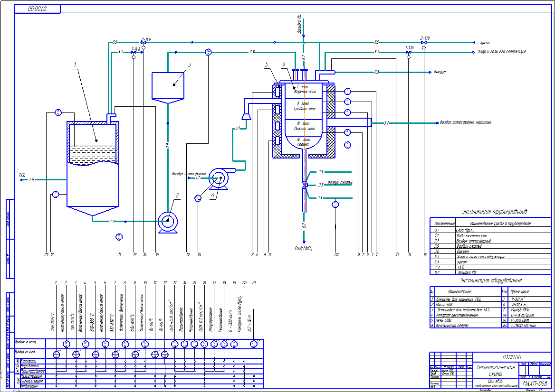Select the instrument circle on signal line 11

119,237
